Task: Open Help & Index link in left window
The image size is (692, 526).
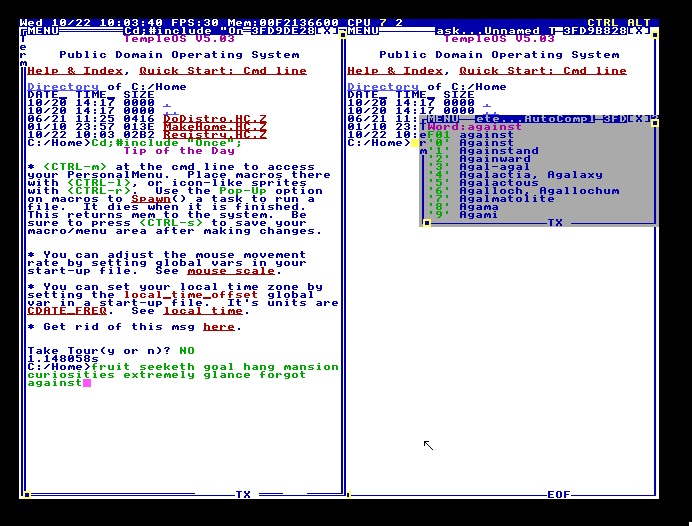Action: tap(75, 71)
